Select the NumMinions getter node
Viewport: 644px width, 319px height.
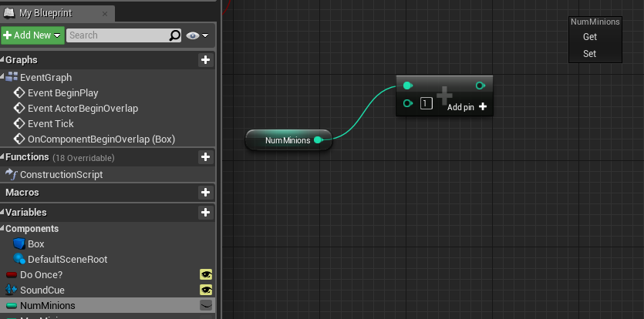[x=288, y=140]
